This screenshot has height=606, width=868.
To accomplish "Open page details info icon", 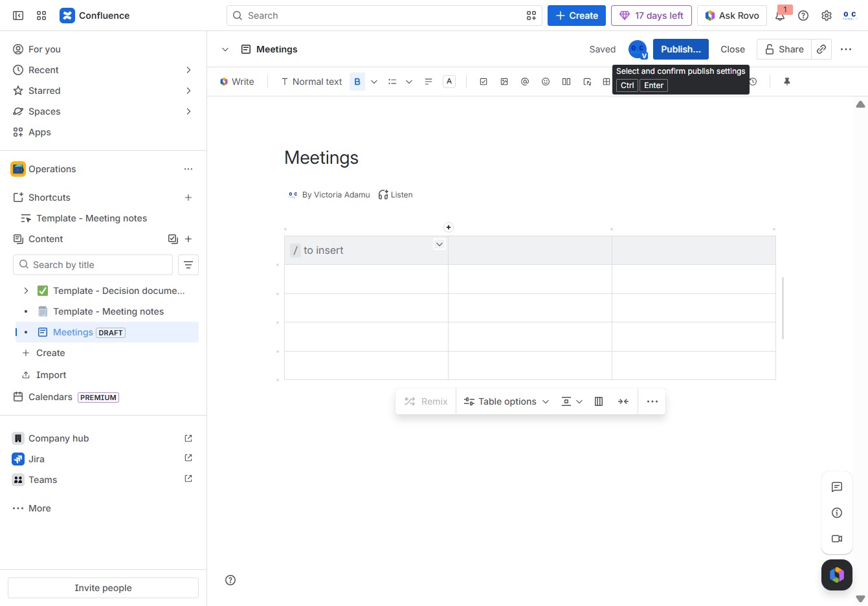I will click(837, 513).
